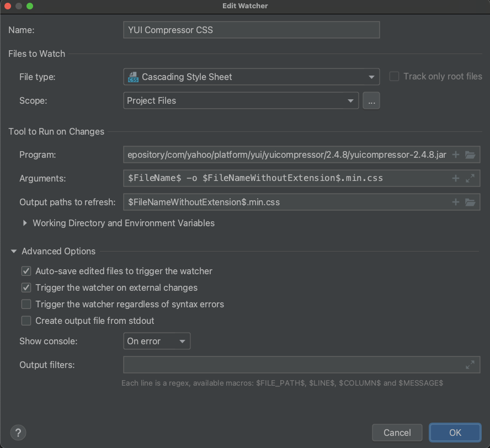Viewport: 490px width, 448px height.
Task: Expand Working Directory and Environment Variables
Action: pos(25,223)
